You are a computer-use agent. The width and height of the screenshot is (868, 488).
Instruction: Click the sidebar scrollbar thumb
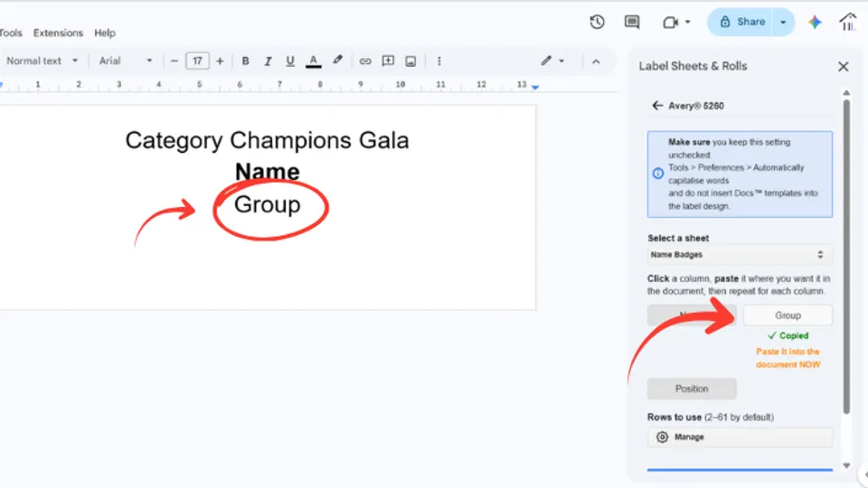[846, 256]
